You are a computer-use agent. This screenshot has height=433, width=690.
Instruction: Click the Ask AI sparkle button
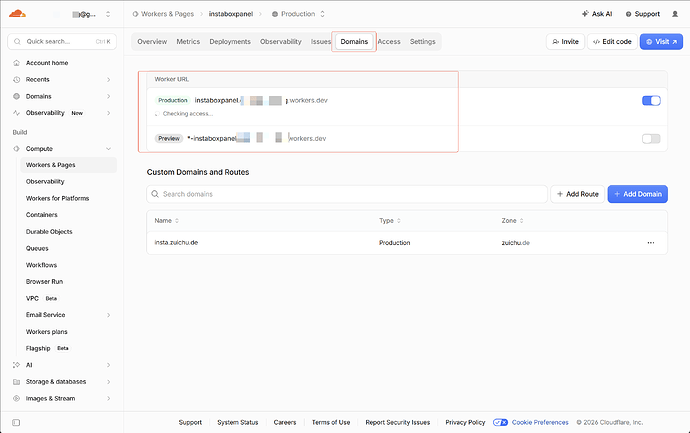(x=597, y=14)
